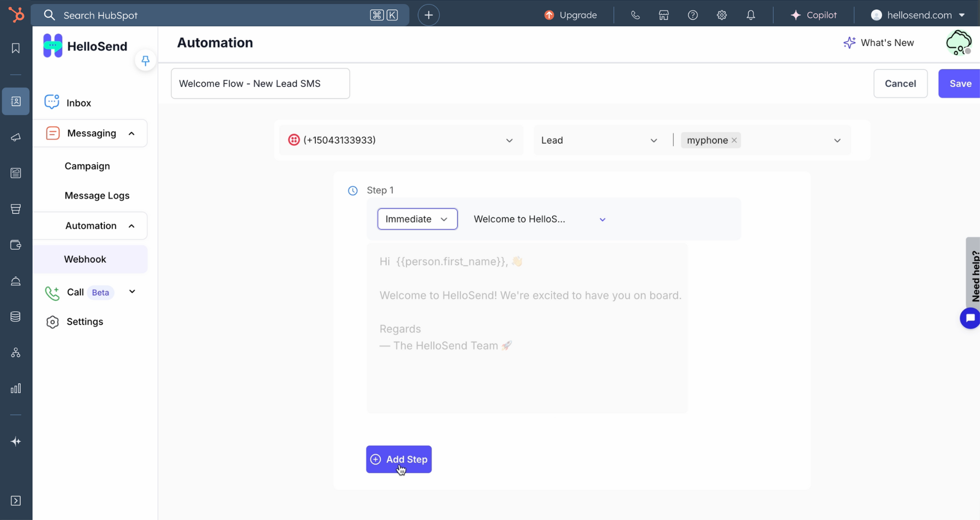The image size is (980, 520).
Task: Click the Add Step button
Action: (x=399, y=459)
